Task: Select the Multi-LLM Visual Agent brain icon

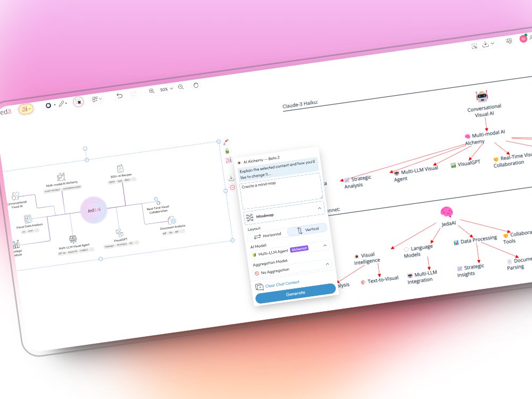Action: [x=72, y=239]
